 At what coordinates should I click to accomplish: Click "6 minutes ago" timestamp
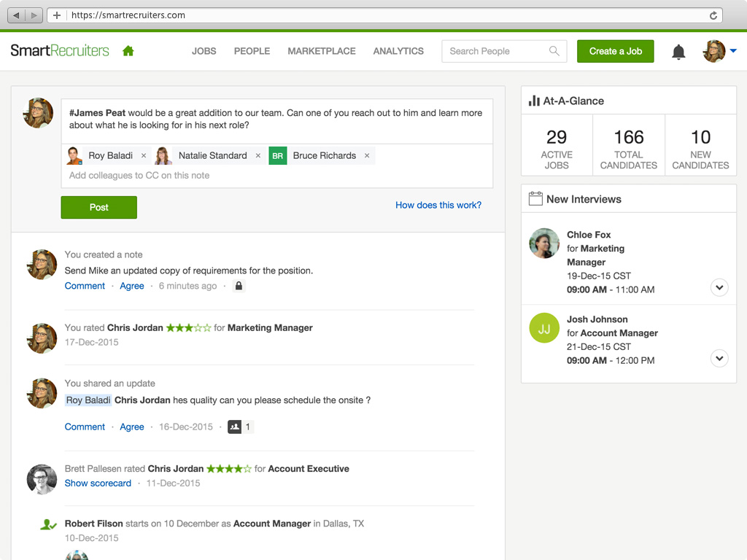tap(187, 286)
